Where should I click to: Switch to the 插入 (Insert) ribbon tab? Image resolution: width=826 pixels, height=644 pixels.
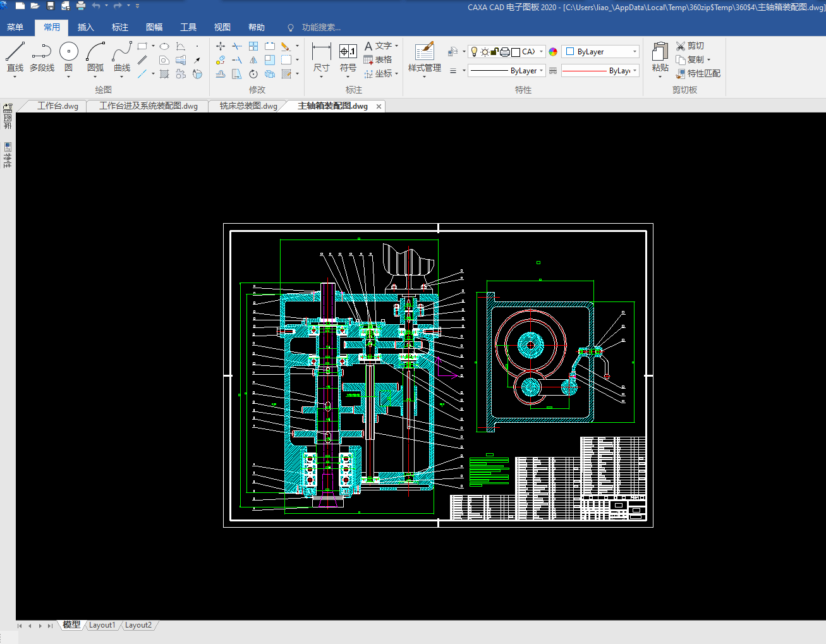[x=86, y=27]
